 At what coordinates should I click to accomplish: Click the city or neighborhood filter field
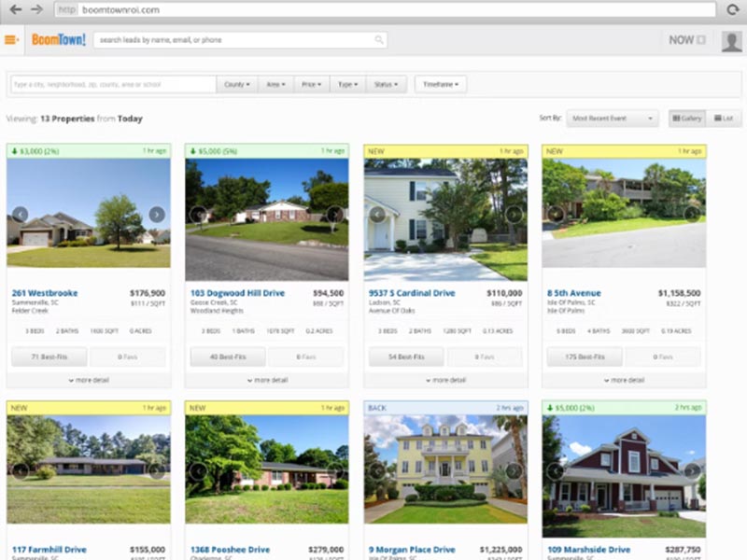113,84
